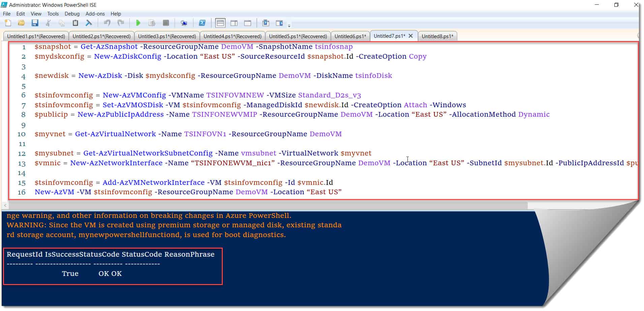Start PowerShell.exe from the toolbar
Image resolution: width=644 pixels, height=311 pixels.
203,23
